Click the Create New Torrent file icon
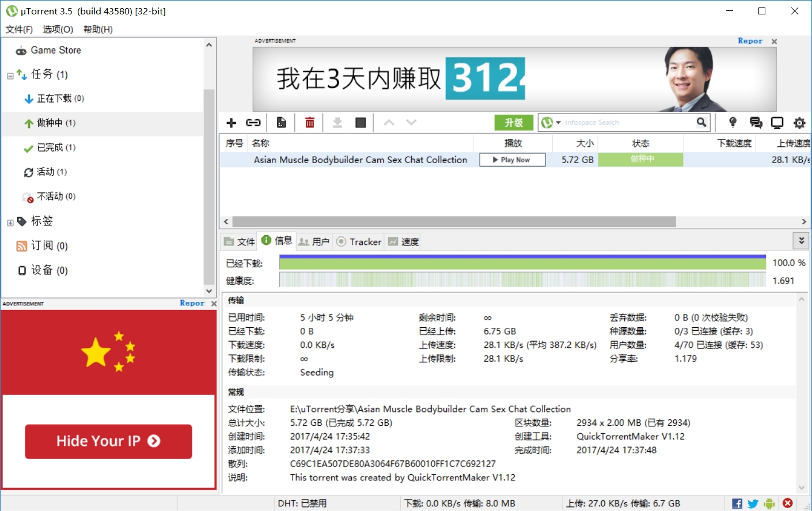Viewport: 812px width, 511px height. [x=281, y=123]
